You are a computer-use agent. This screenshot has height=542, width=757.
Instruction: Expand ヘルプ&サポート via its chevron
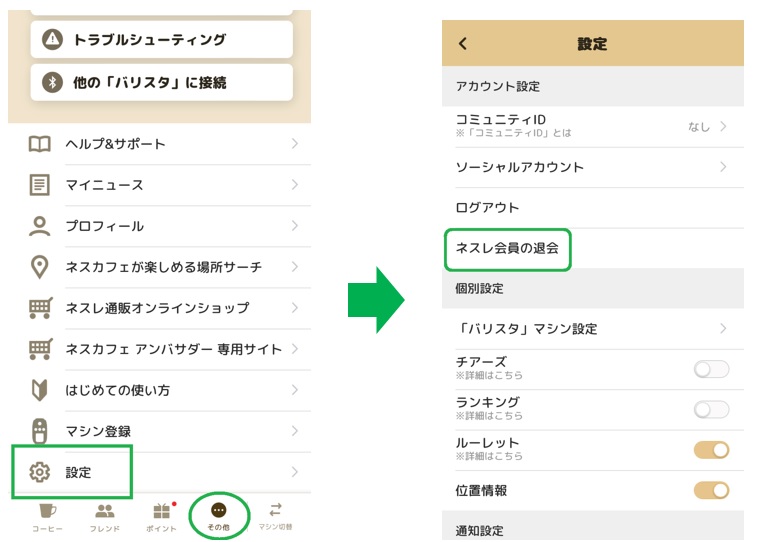pyautogui.click(x=294, y=143)
